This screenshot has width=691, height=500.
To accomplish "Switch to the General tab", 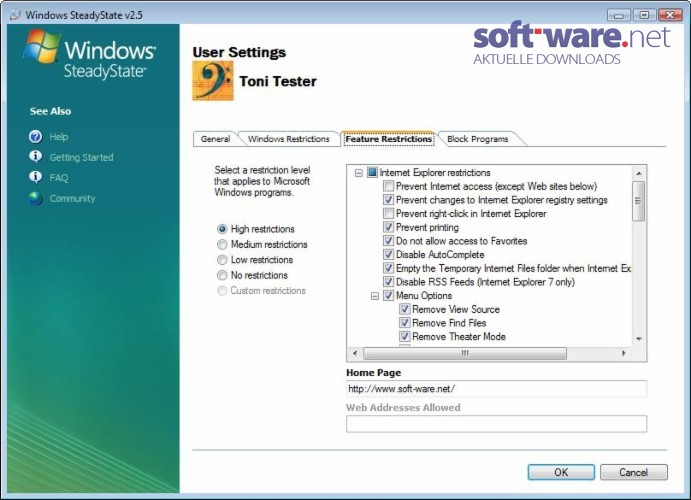I will [215, 139].
